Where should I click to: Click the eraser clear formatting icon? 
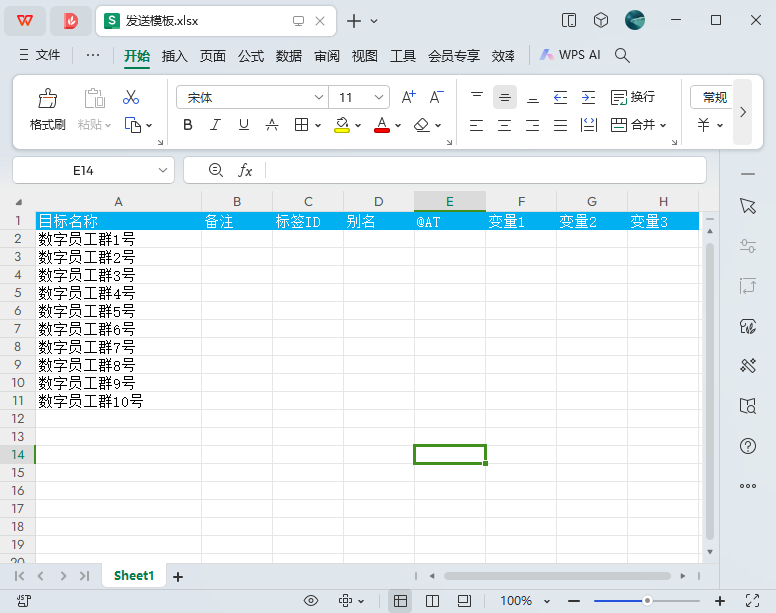point(421,125)
